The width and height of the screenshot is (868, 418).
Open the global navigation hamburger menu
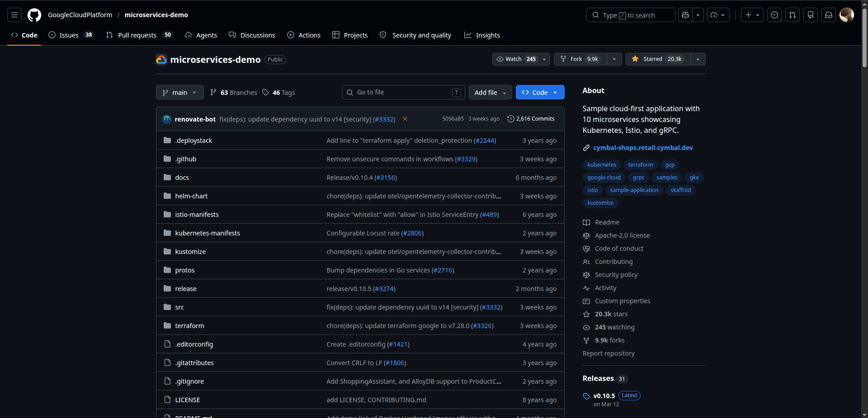(14, 15)
